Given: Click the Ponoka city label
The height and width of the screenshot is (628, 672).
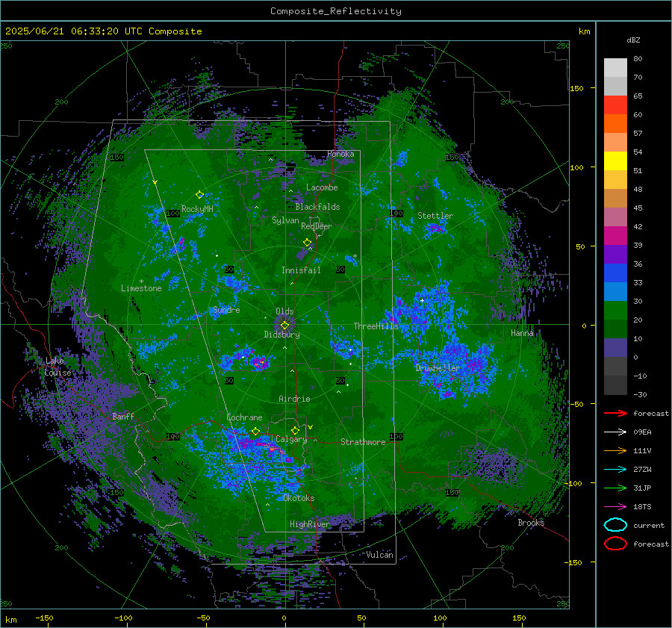Looking at the screenshot, I should coord(340,154).
